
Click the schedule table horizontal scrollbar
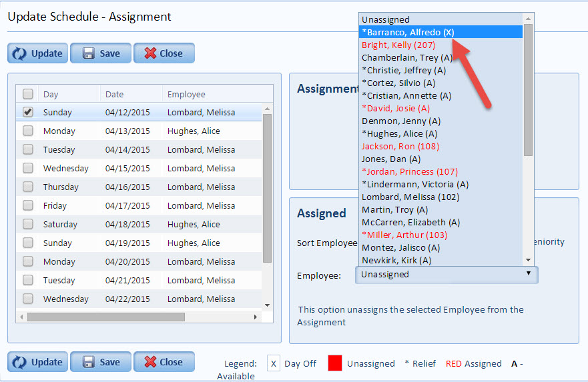click(105, 317)
